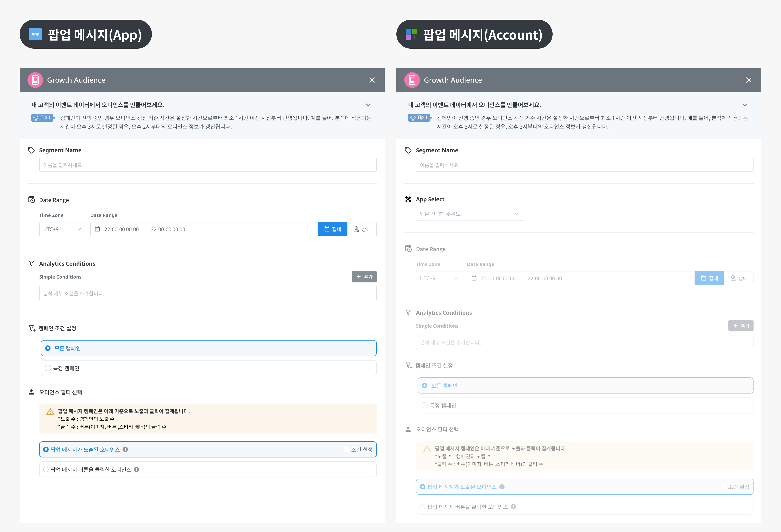Click the Segment Name tag icon in the App panel

coord(31,150)
